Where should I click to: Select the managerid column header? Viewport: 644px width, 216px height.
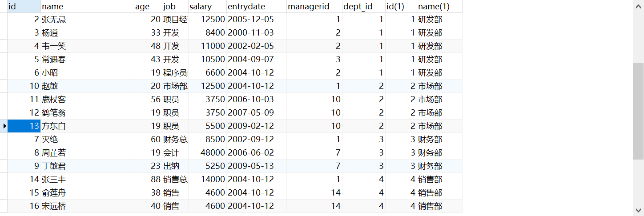314,6
